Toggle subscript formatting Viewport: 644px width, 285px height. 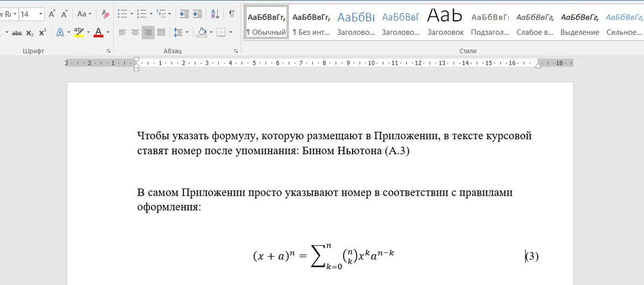[30, 33]
